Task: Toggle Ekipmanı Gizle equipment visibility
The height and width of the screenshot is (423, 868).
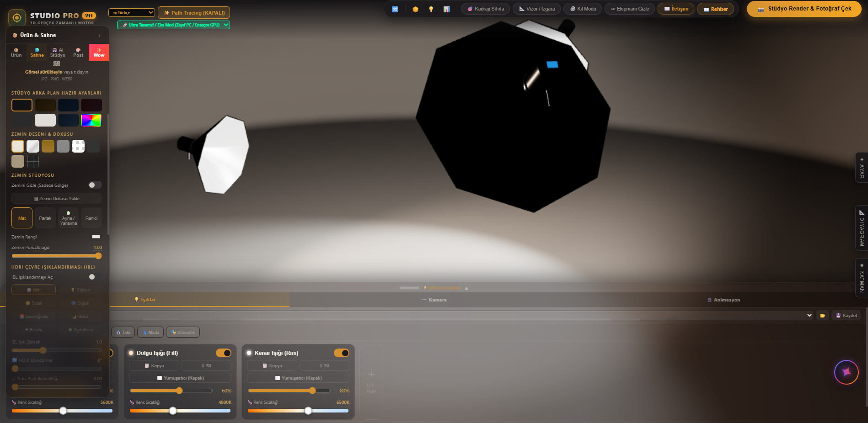Action: point(630,9)
